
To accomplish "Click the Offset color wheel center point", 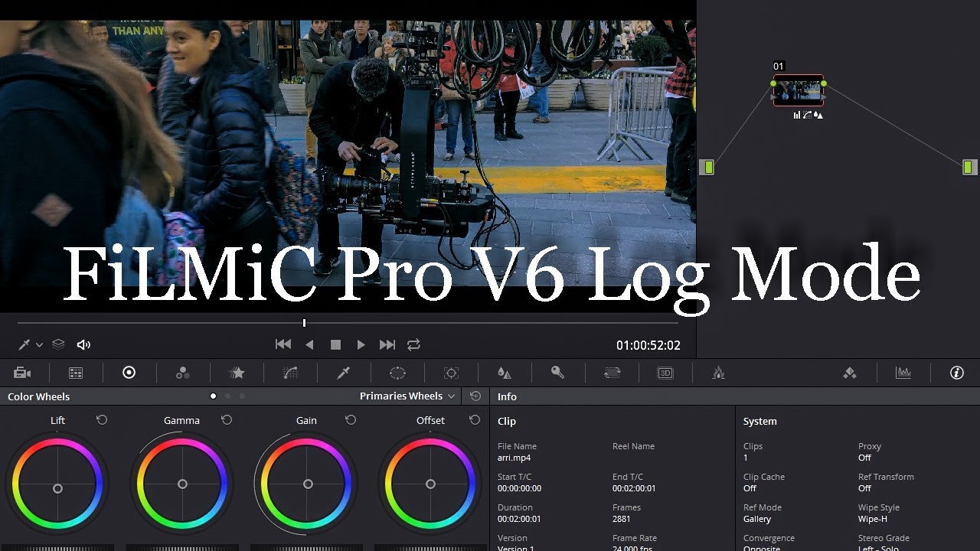I will click(430, 484).
